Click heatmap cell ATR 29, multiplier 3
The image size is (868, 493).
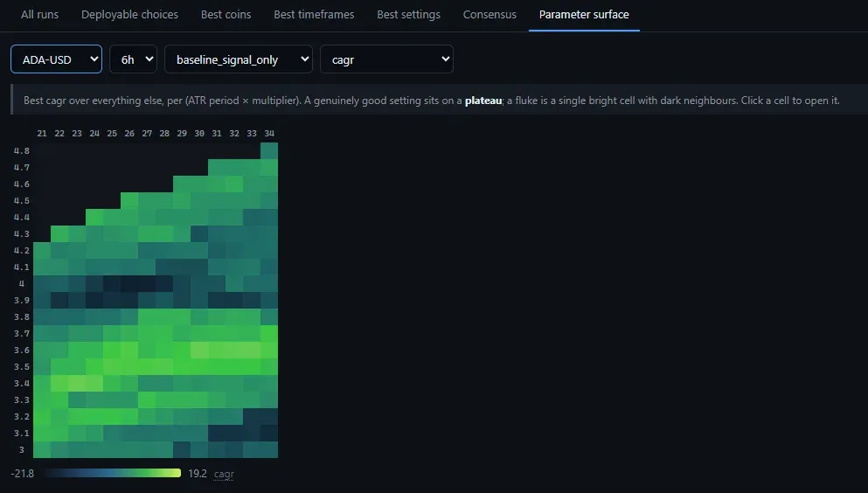point(182,449)
